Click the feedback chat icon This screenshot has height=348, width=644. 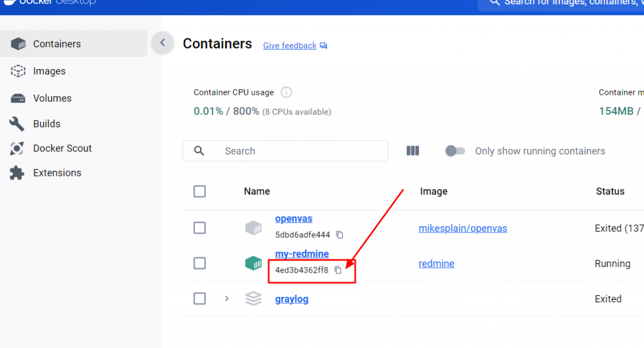[324, 46]
